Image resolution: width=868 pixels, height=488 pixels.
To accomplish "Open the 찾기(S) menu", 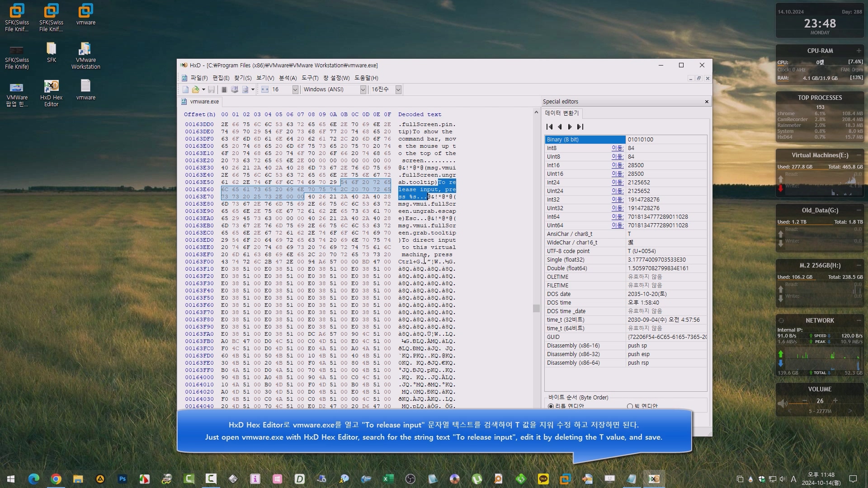I will [243, 78].
